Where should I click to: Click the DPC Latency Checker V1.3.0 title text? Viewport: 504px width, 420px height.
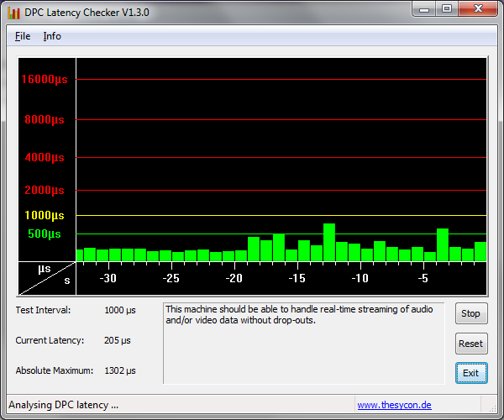click(87, 13)
